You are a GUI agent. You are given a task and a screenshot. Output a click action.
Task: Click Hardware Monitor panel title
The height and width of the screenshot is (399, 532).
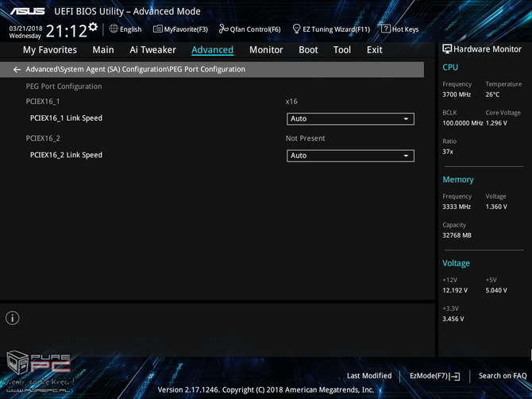click(x=488, y=49)
